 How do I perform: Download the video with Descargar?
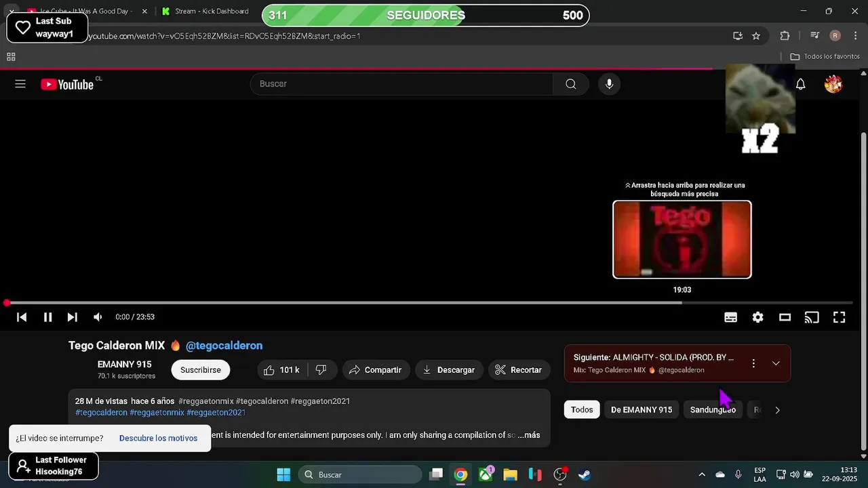pos(449,370)
